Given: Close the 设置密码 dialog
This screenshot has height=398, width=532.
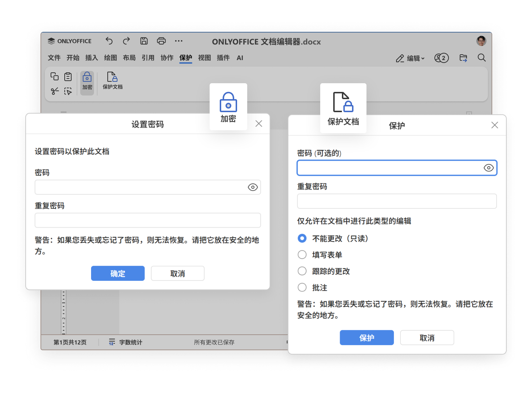Looking at the screenshot, I should tap(259, 124).
